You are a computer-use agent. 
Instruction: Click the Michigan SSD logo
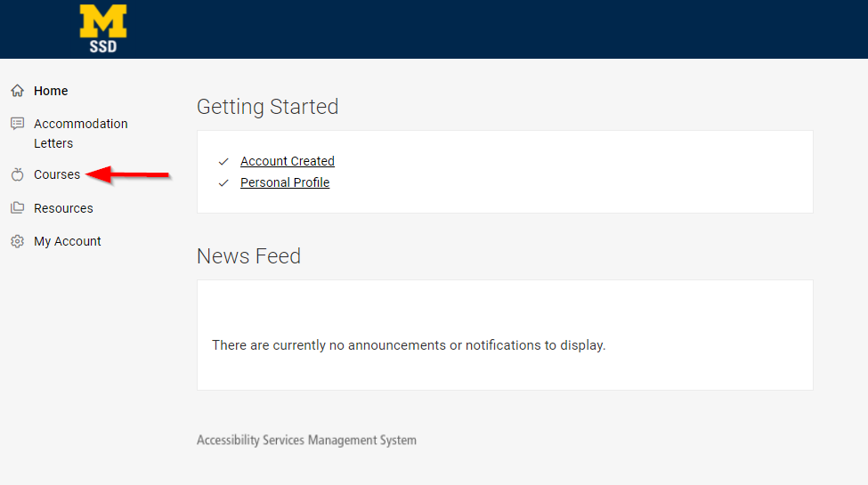tap(103, 28)
